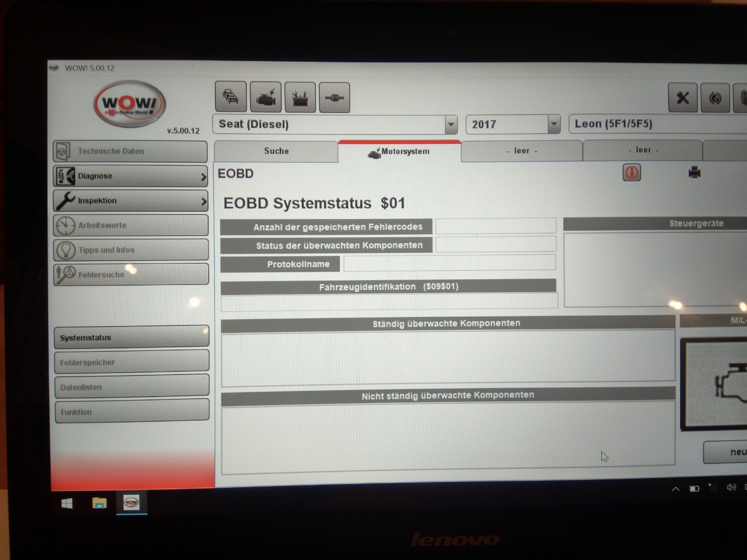The image size is (747, 560).
Task: Select the Motorsystem tab
Action: pos(400,152)
